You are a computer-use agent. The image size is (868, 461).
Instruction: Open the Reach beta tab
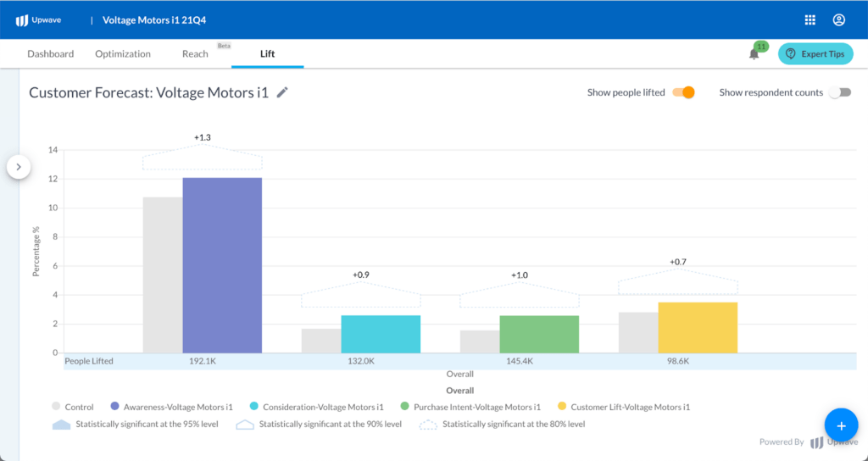coord(196,53)
